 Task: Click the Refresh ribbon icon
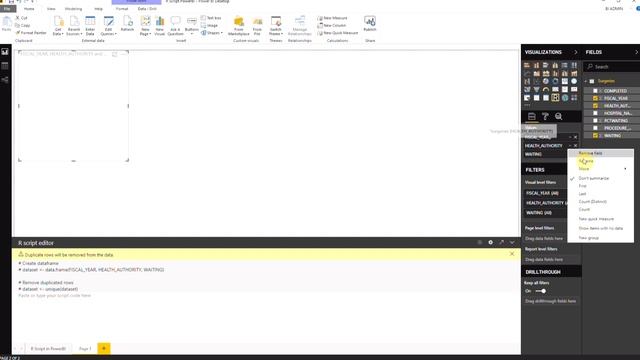coord(127,24)
